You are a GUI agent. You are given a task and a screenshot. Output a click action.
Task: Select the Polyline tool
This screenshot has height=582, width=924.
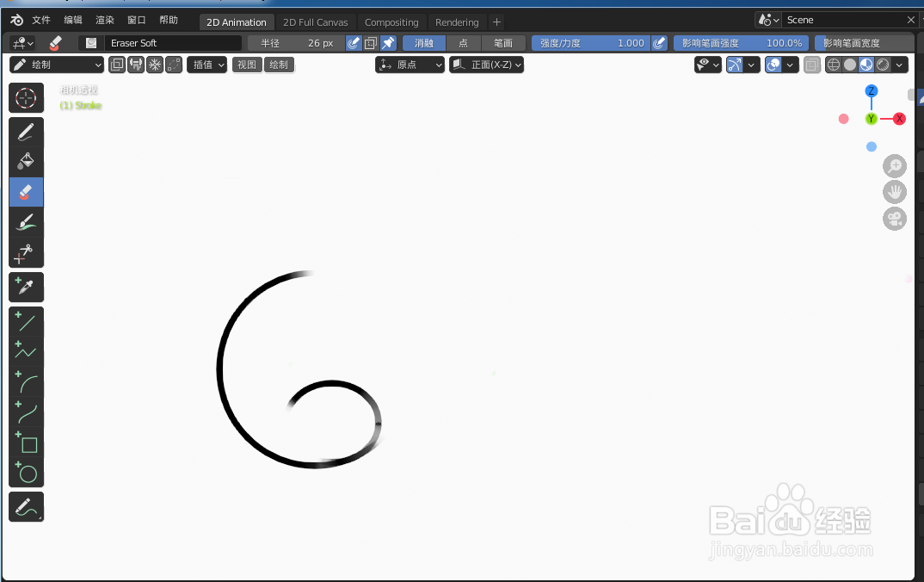point(26,351)
